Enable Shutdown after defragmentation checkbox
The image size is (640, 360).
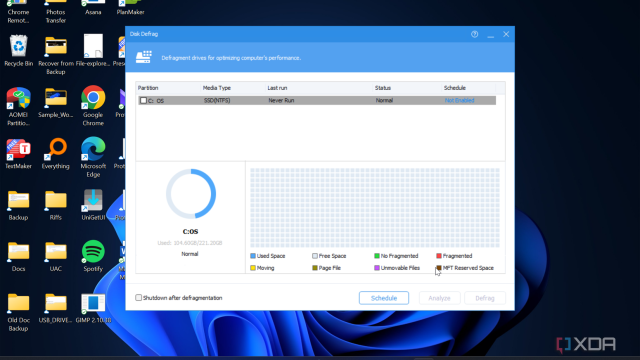click(x=139, y=298)
